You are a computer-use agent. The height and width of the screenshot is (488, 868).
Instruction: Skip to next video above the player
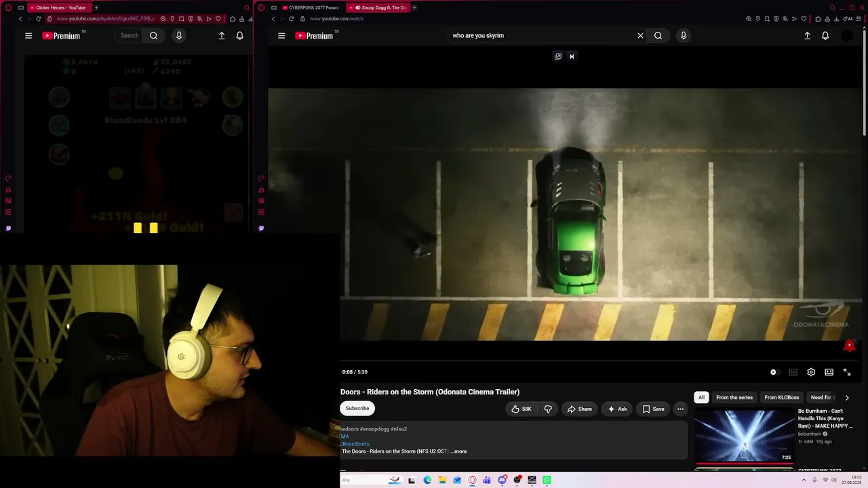(x=572, y=57)
